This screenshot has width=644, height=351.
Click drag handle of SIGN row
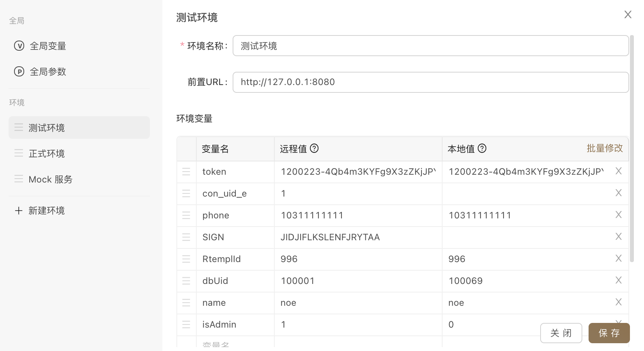coord(186,237)
